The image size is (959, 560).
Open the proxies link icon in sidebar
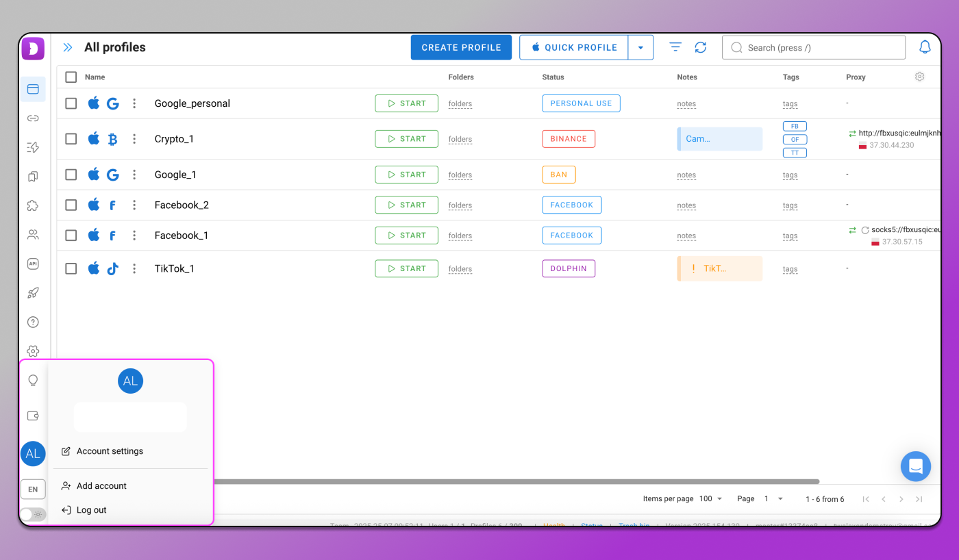(33, 118)
